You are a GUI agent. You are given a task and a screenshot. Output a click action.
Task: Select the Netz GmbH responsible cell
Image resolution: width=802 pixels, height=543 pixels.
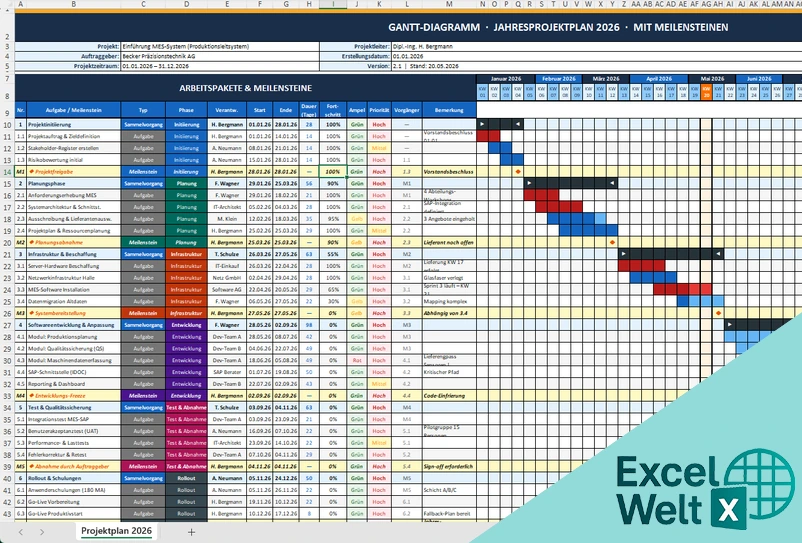pyautogui.click(x=227, y=278)
